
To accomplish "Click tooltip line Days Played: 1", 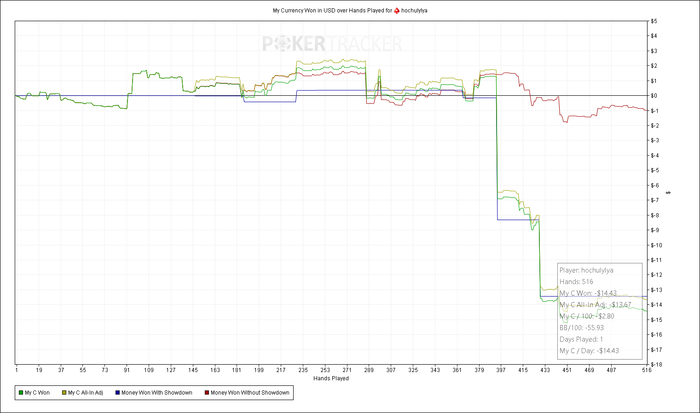I will point(581,339).
